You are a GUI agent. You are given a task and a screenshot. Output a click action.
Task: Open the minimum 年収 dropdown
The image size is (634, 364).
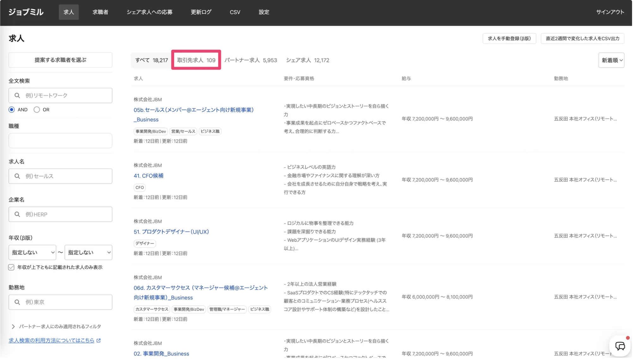pos(32,253)
